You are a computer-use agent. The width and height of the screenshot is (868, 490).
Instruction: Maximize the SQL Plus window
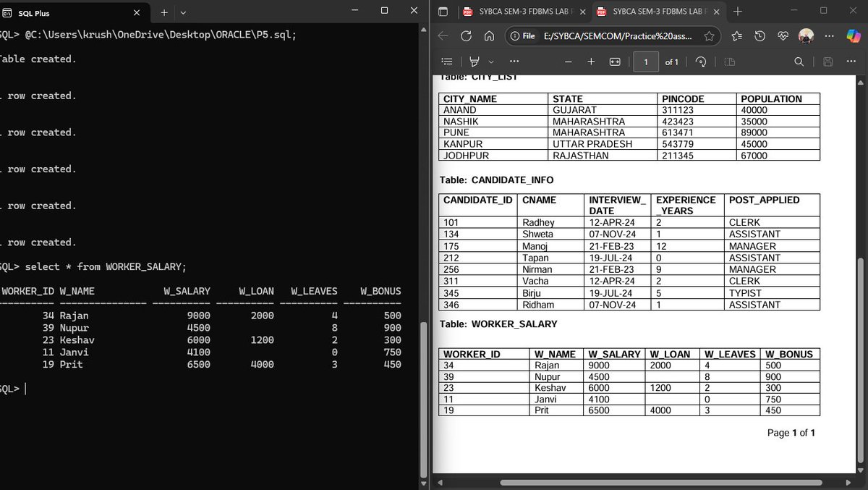click(x=384, y=11)
